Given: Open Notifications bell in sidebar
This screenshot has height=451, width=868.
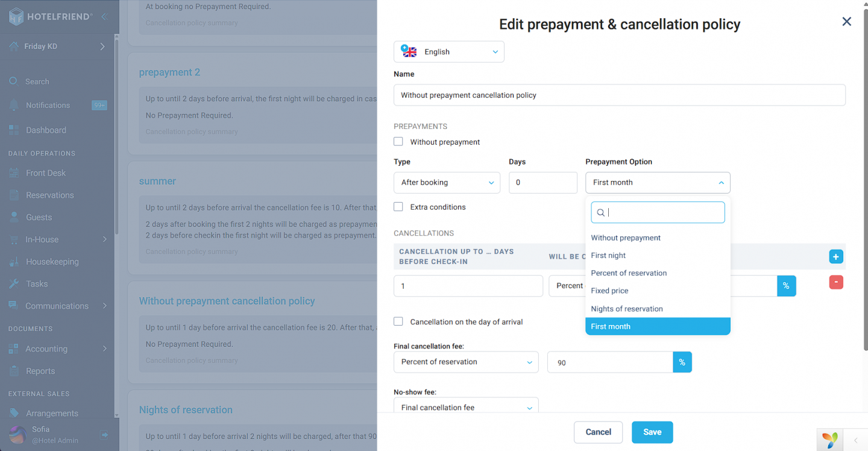Looking at the screenshot, I should [x=14, y=105].
